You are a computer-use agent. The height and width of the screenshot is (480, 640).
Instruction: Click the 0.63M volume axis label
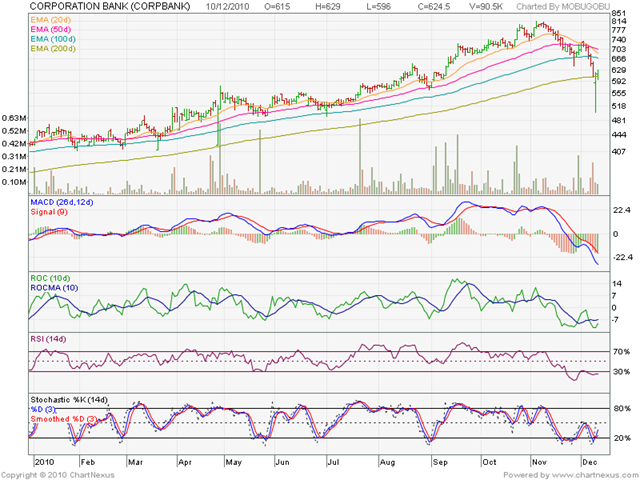click(x=14, y=118)
